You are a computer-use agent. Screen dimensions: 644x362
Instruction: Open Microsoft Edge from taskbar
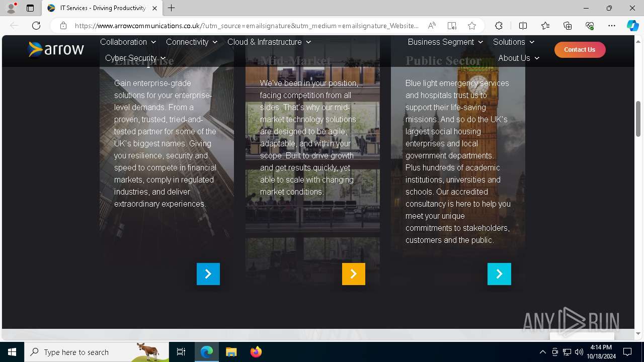(x=207, y=352)
